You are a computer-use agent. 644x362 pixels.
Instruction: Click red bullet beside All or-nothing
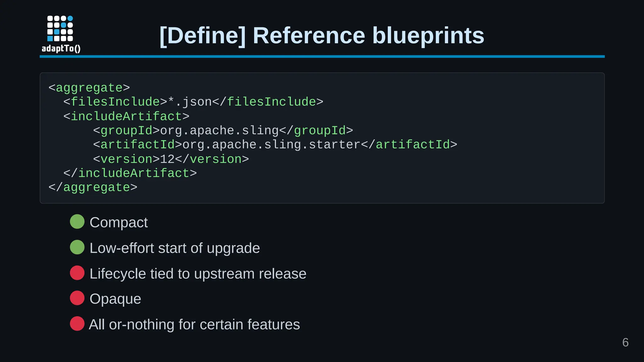pos(77,324)
